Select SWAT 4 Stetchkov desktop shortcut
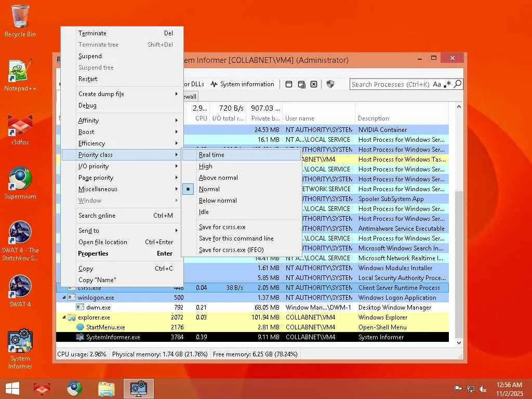The width and height of the screenshot is (532, 399). coord(20,241)
